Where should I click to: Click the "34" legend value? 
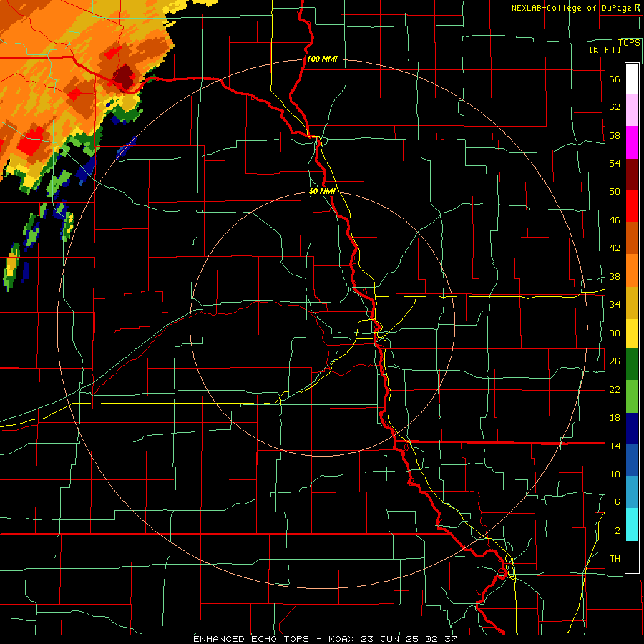(615, 305)
